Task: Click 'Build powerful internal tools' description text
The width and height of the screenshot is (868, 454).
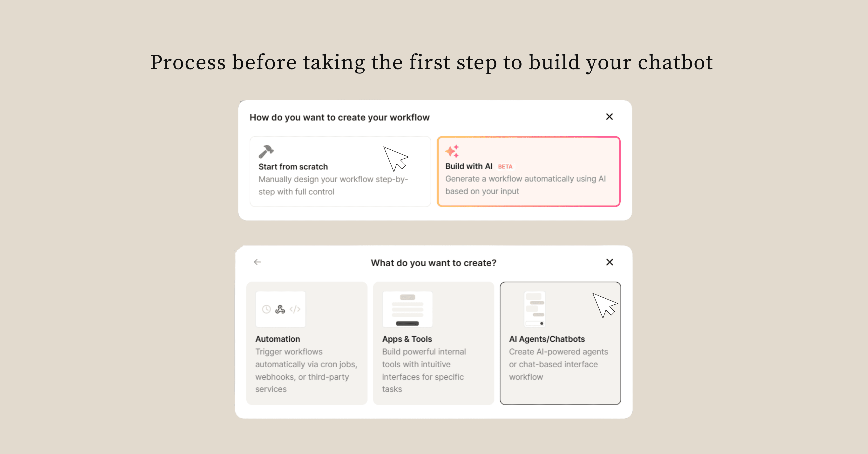Action: pyautogui.click(x=424, y=370)
